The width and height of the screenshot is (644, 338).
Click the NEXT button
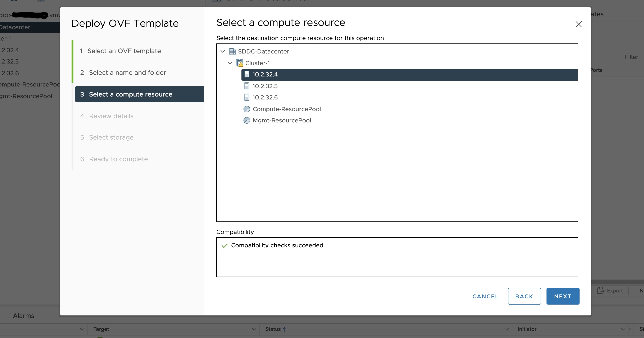(562, 296)
